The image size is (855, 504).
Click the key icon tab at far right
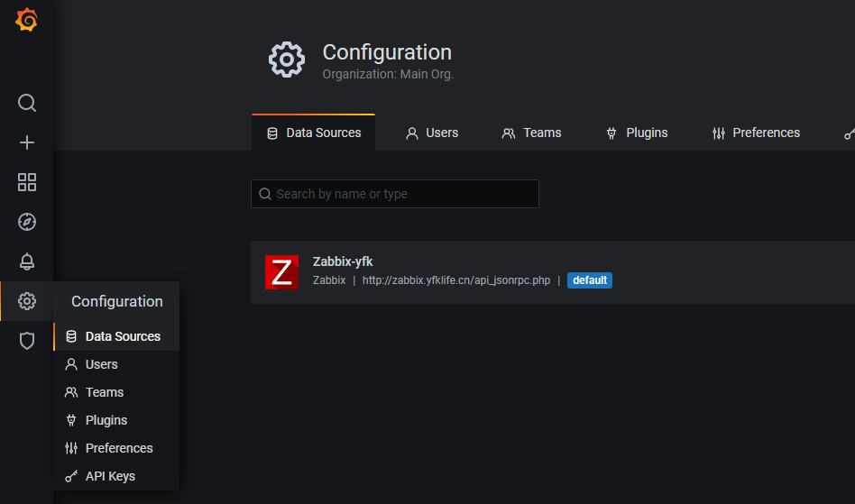coord(849,133)
